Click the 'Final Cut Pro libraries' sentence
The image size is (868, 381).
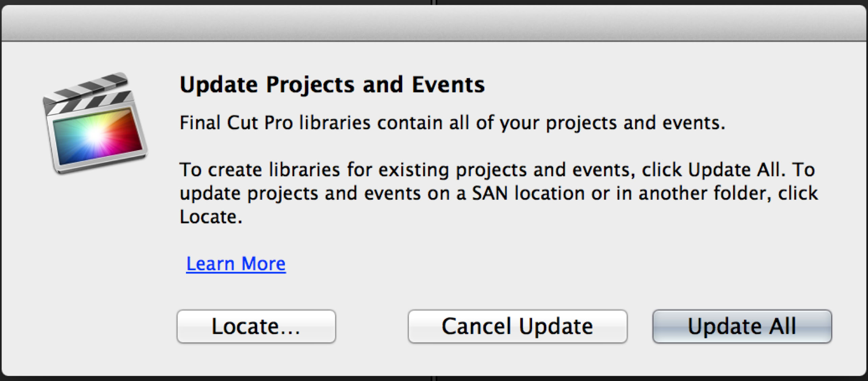tap(452, 122)
